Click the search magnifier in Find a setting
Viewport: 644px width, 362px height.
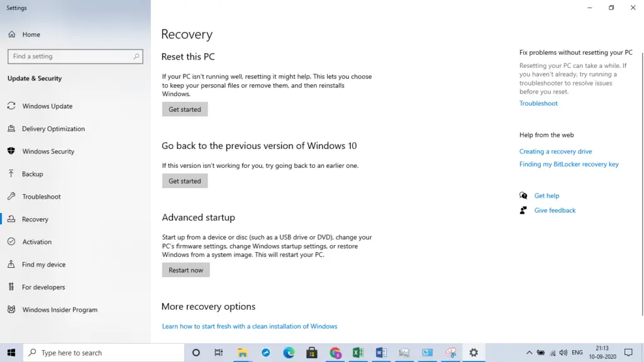tap(136, 56)
